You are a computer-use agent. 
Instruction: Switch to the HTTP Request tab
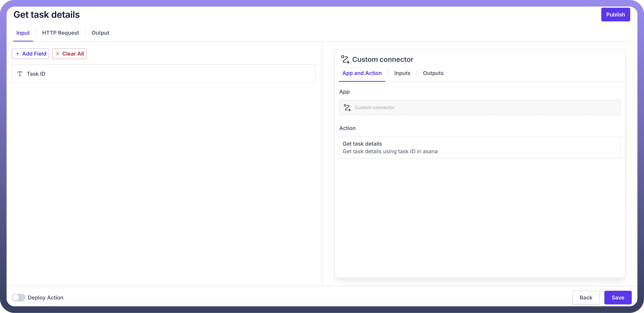click(x=60, y=33)
